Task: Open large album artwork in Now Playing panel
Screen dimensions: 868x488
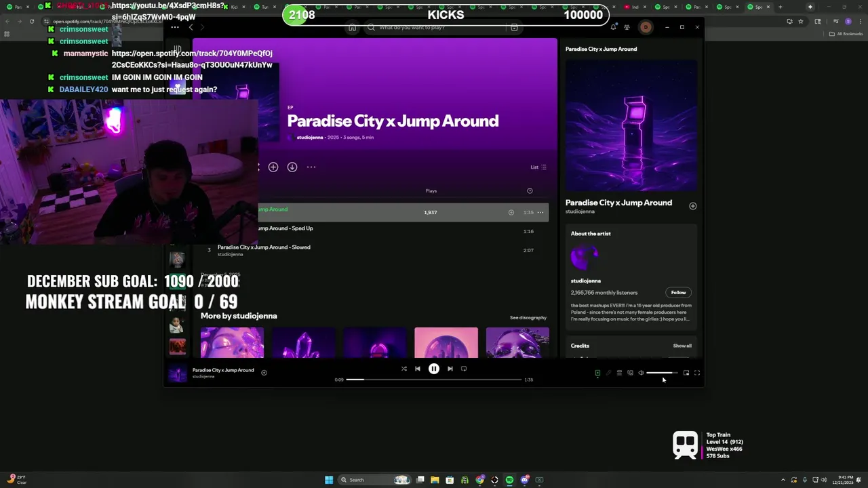Action: pyautogui.click(x=631, y=125)
